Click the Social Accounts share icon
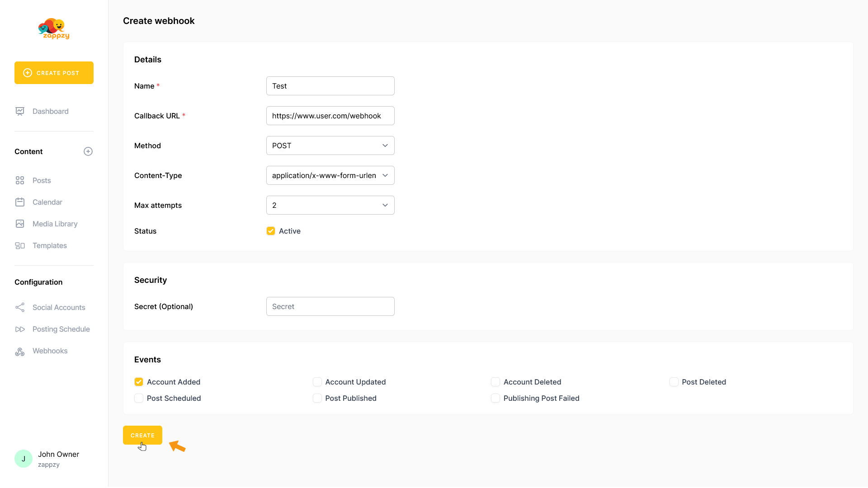Image resolution: width=868 pixels, height=488 pixels. coord(20,307)
